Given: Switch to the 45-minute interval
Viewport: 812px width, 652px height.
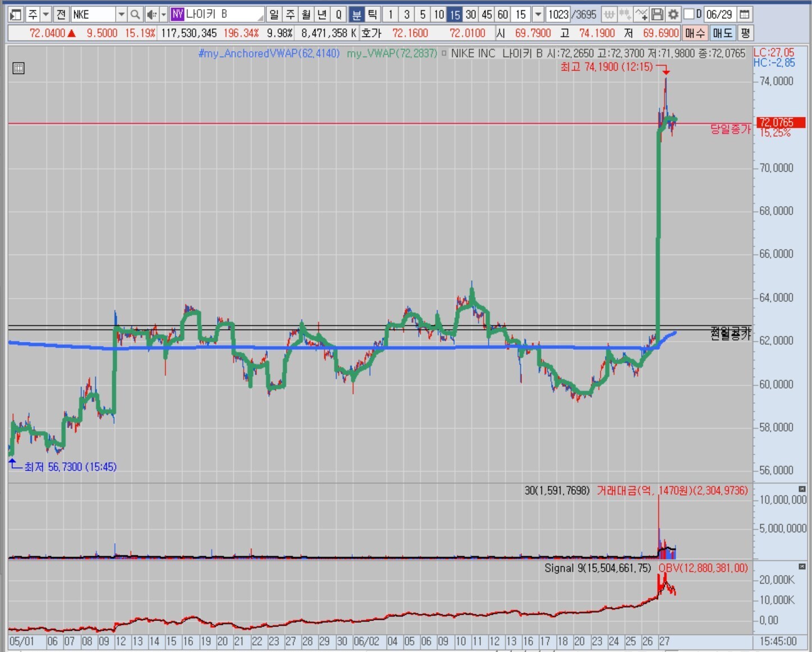Looking at the screenshot, I should click(487, 14).
